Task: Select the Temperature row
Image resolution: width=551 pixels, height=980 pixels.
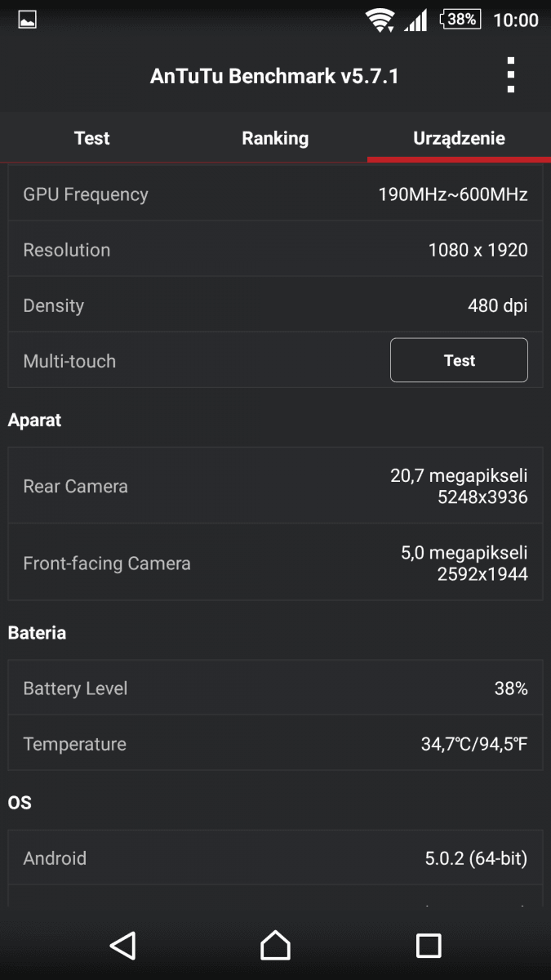Action: 275,744
